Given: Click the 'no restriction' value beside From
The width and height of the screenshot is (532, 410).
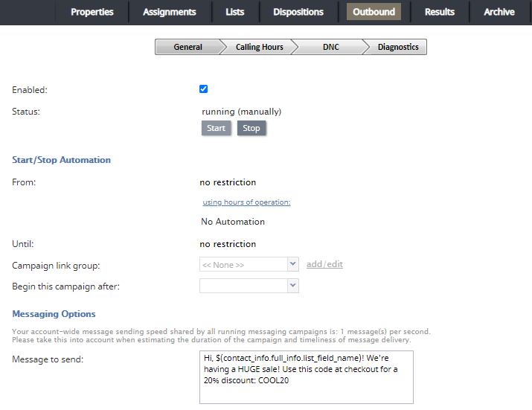Looking at the screenshot, I should click(x=228, y=182).
